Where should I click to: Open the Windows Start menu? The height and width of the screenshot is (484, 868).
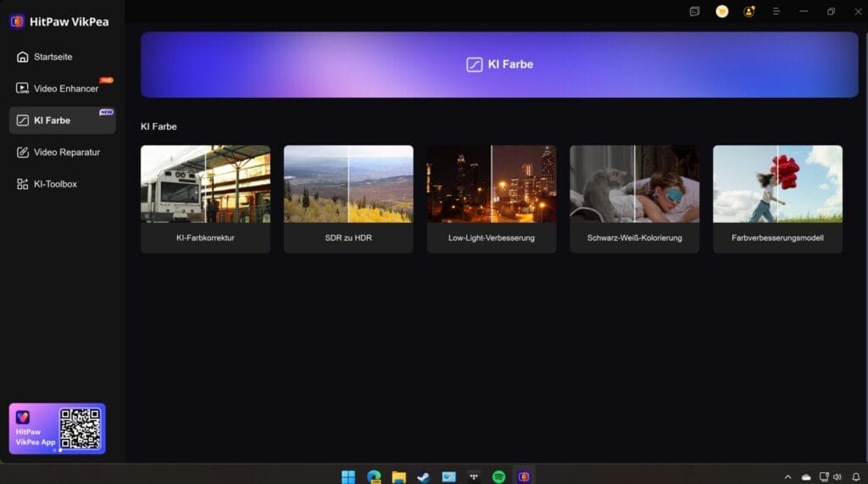(x=348, y=476)
